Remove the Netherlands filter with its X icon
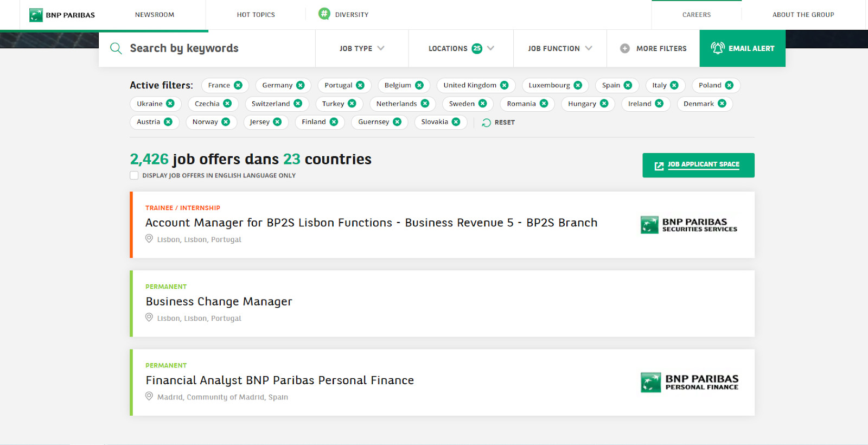This screenshot has width=868, height=445. pyautogui.click(x=425, y=103)
